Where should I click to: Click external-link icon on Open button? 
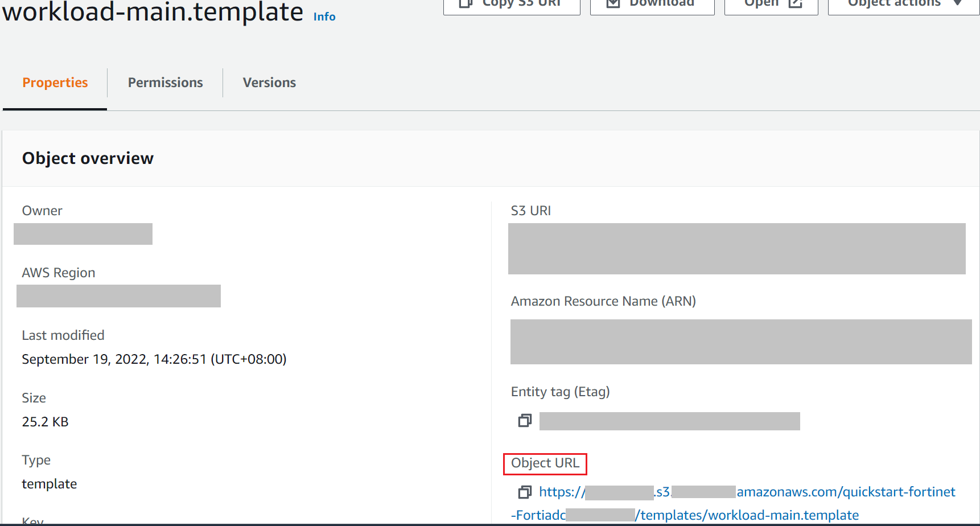(795, 5)
